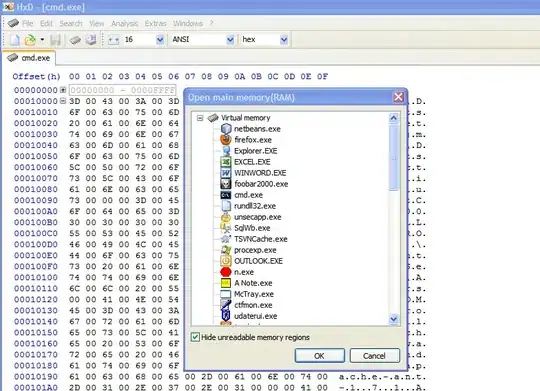Viewport: 540px width, 391px height.
Task: Open the ANSI character set dropdown
Action: (x=230, y=40)
